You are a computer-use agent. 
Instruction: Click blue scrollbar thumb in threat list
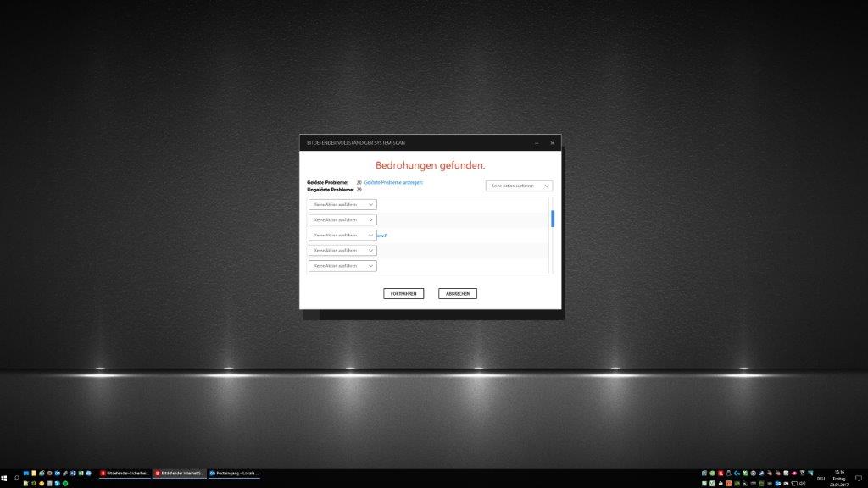click(x=553, y=219)
